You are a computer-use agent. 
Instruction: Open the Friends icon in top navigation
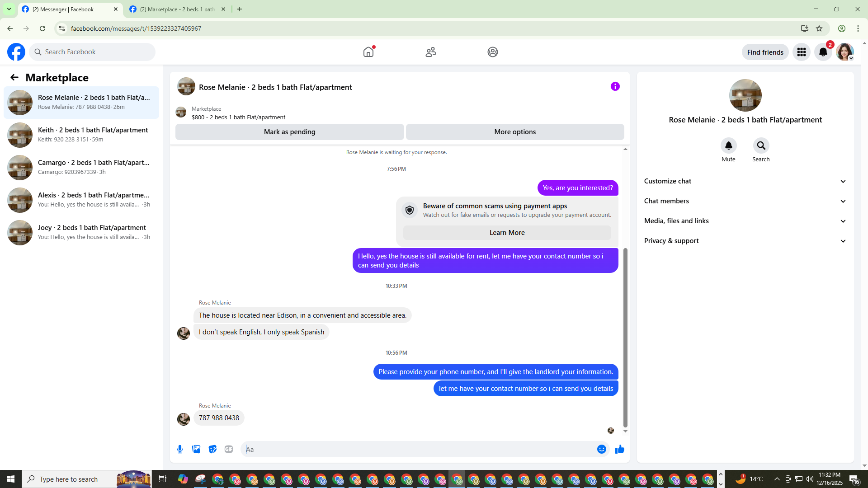(x=431, y=52)
